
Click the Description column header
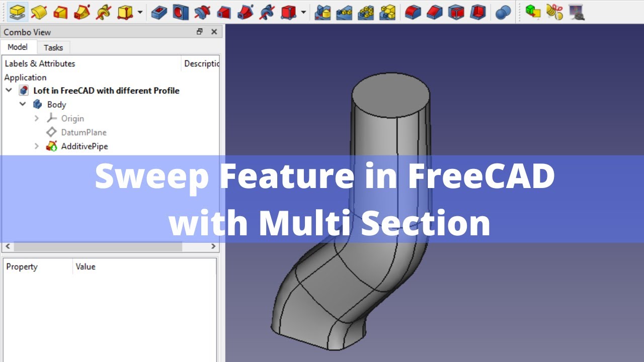tap(201, 63)
